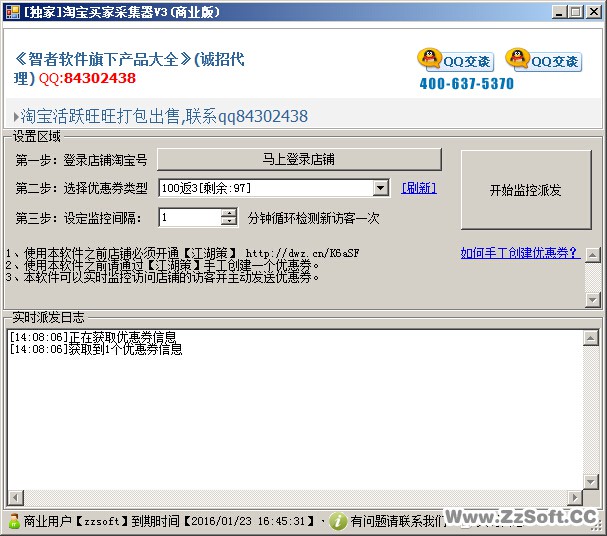Screen dimensions: 607x536
Task: Click phone number 400-637-5370
Action: [466, 84]
